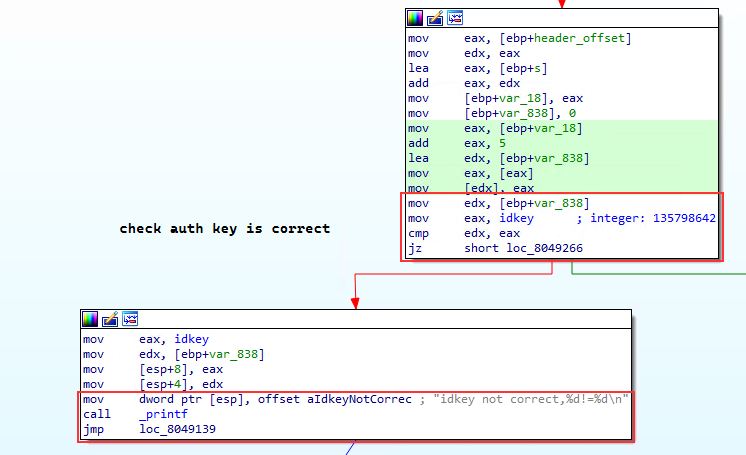
Task: Click the "check auth key is correct" annotation
Action: pos(224,228)
